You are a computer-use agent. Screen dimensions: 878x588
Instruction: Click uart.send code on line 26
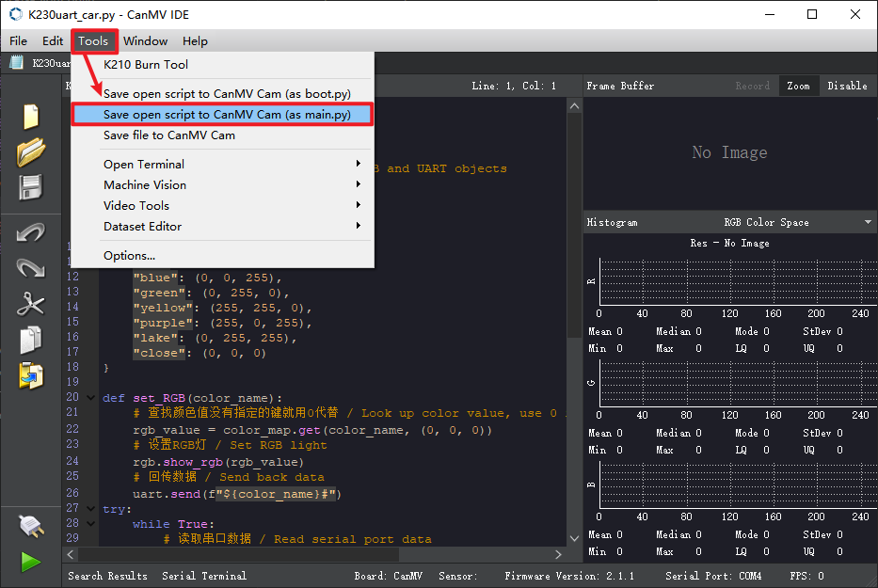pyautogui.click(x=167, y=494)
